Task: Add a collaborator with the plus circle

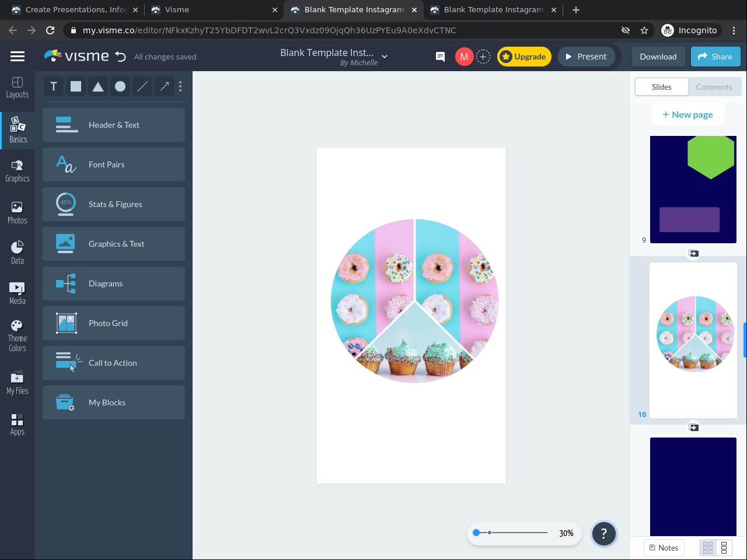Action: point(483,57)
